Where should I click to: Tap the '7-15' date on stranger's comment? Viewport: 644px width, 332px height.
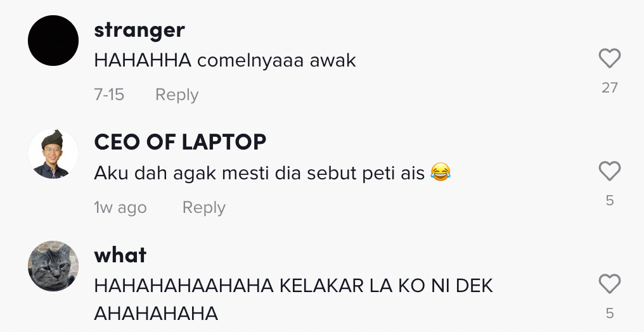[109, 95]
